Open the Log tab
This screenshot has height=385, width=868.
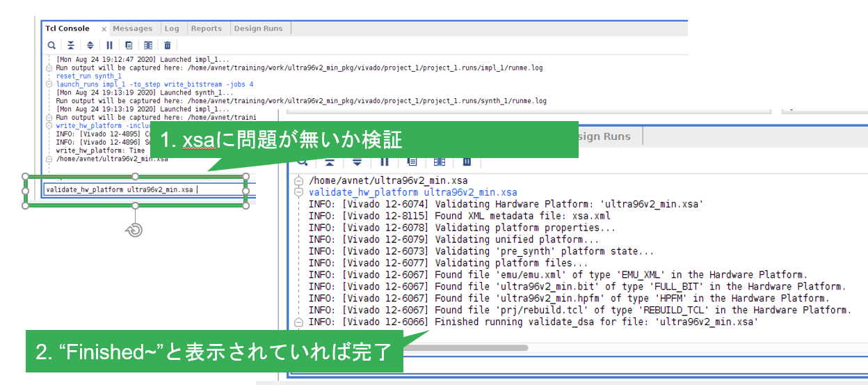click(172, 29)
